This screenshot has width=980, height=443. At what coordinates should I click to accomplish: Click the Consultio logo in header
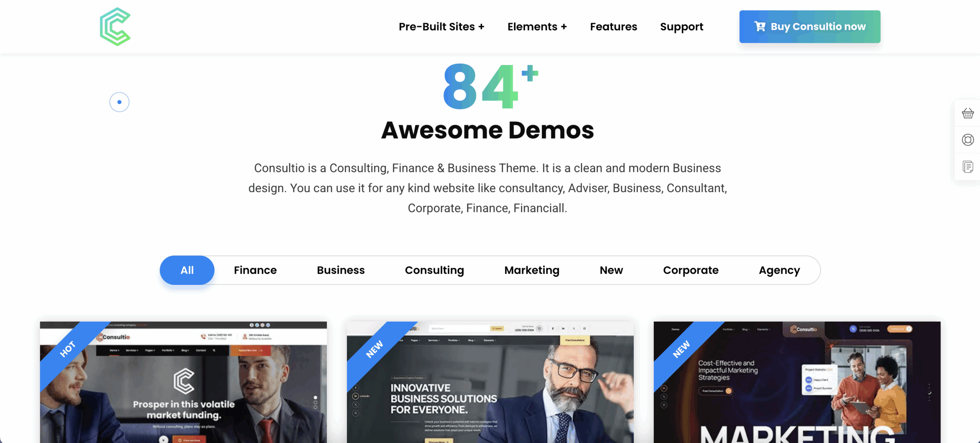tap(115, 27)
